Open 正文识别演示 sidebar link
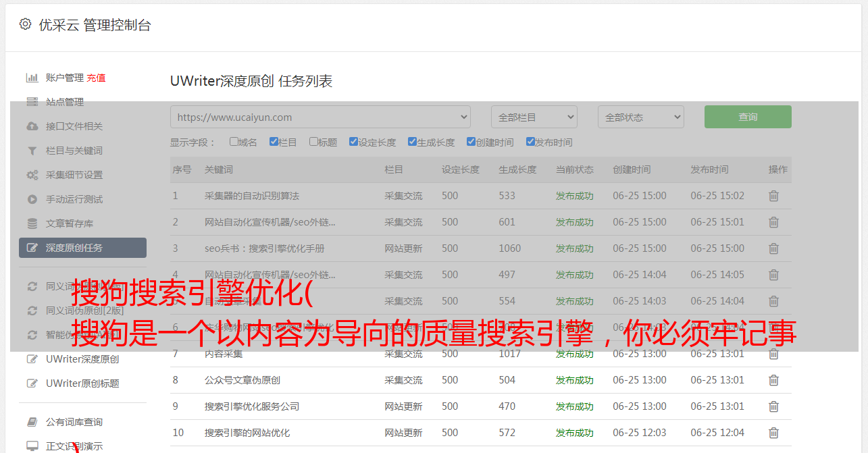This screenshot has width=868, height=453. coord(74,446)
